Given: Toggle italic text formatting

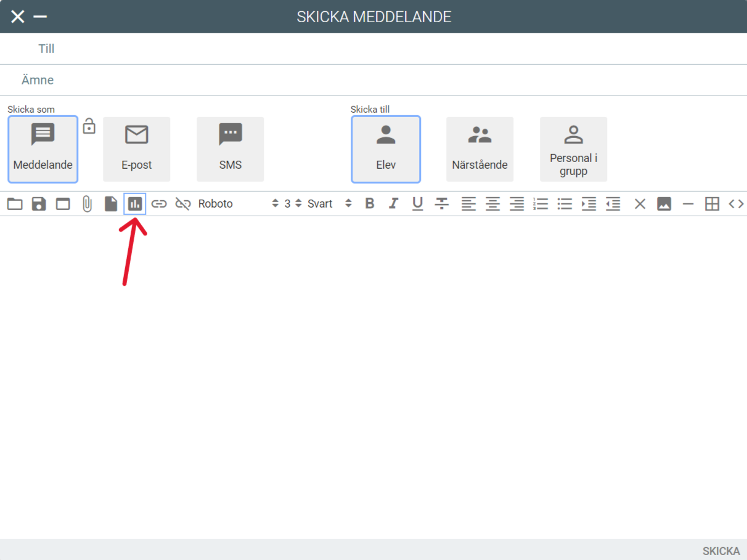Looking at the screenshot, I should [x=393, y=204].
